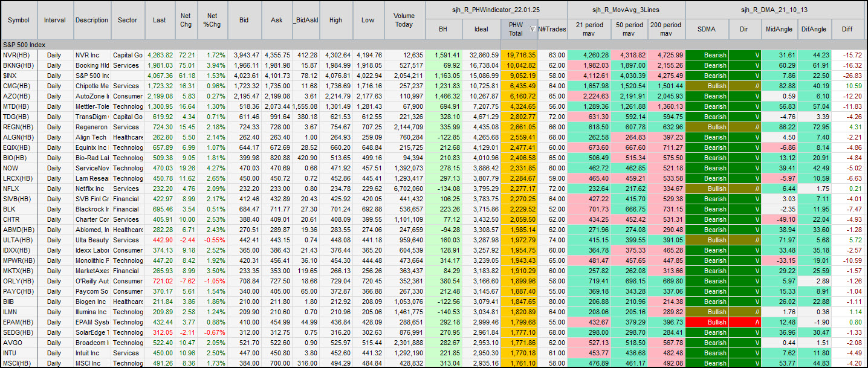Screen dimensions: 868x368
Task: Click the Illumina Inc description cell
Action: tap(92, 312)
